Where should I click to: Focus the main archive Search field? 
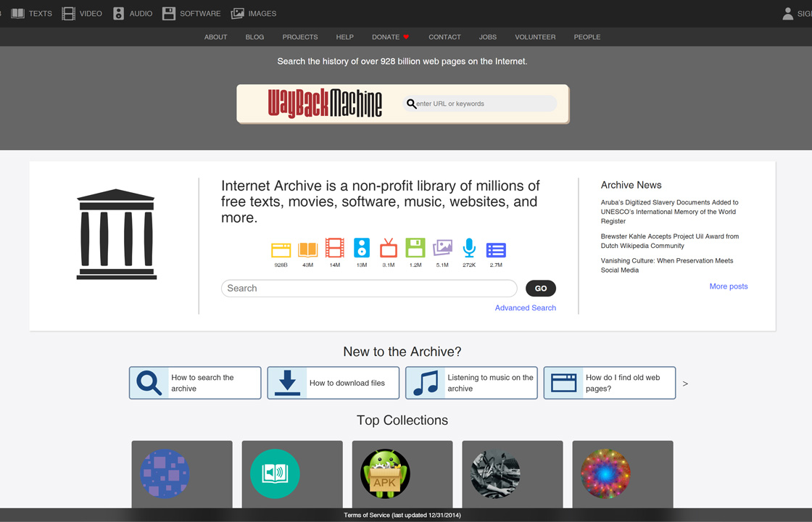pyautogui.click(x=369, y=289)
